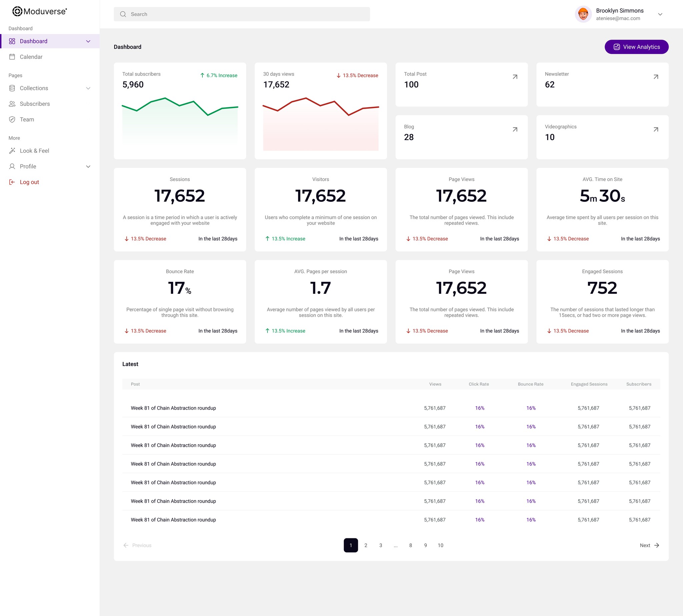Click the Calendar sidebar icon
Viewport: 683px width, 616px height.
coord(12,57)
